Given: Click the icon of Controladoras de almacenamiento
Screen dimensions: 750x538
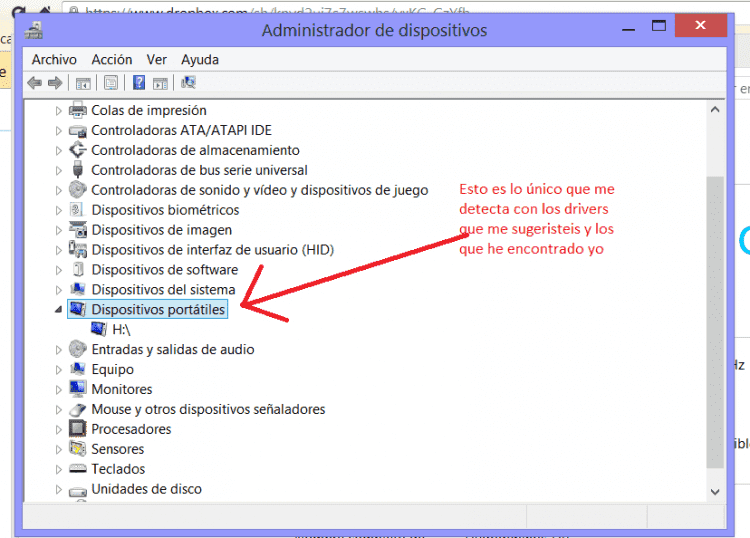Looking at the screenshot, I should click(x=77, y=150).
